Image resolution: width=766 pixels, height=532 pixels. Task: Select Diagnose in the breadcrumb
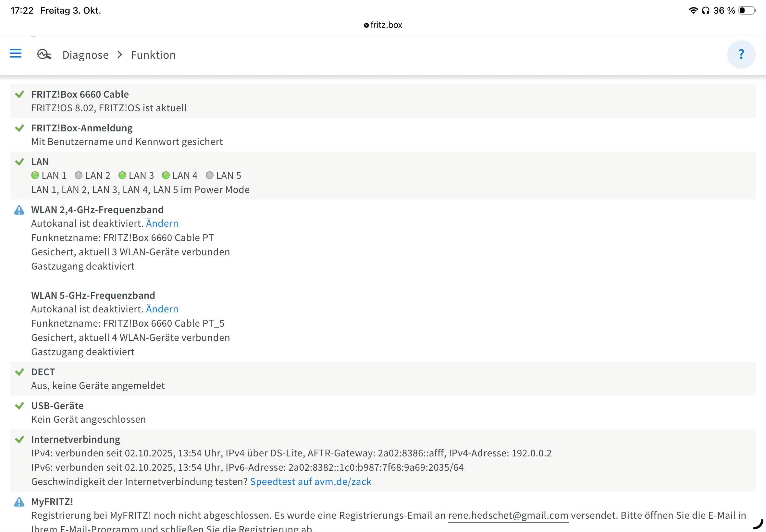[x=85, y=55]
